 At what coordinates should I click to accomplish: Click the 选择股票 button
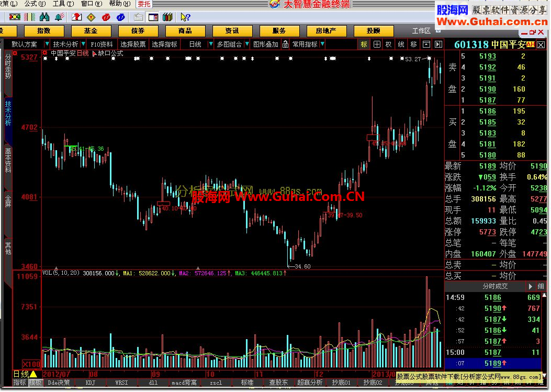click(133, 44)
